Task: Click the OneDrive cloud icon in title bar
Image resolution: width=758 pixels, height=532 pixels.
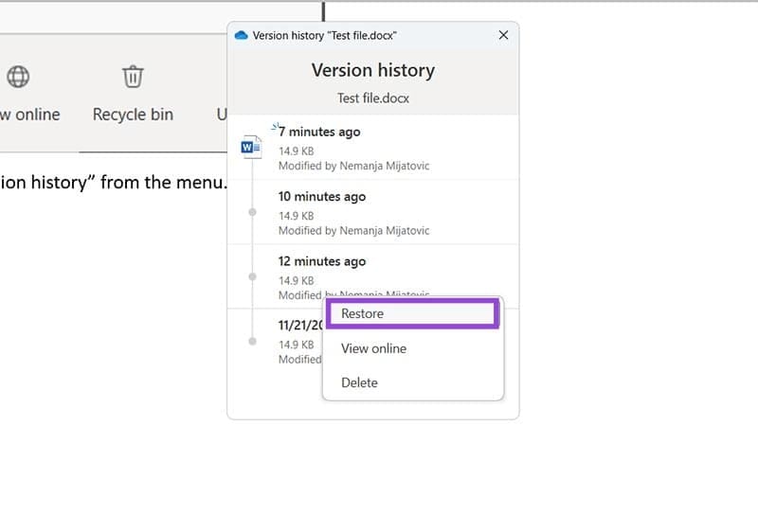Action: [x=241, y=35]
